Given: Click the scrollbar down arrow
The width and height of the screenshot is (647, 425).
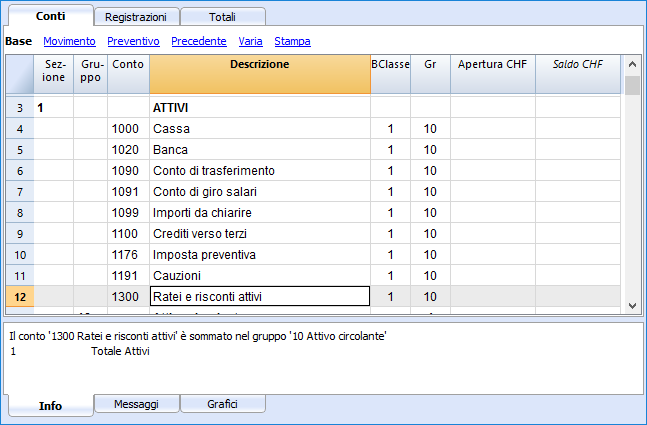Looking at the screenshot, I should pyautogui.click(x=632, y=305).
